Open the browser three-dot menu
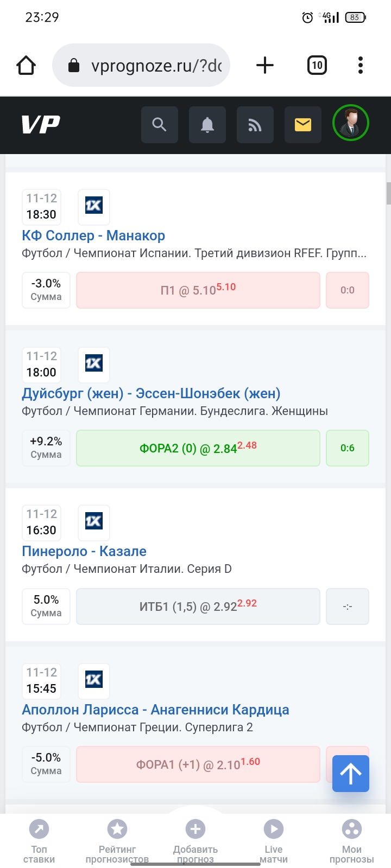Image resolution: width=391 pixels, height=868 pixels. click(x=360, y=66)
